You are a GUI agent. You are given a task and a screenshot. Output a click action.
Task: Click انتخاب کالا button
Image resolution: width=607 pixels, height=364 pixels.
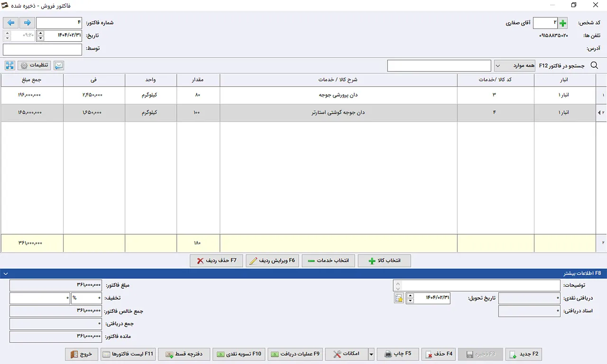point(385,261)
